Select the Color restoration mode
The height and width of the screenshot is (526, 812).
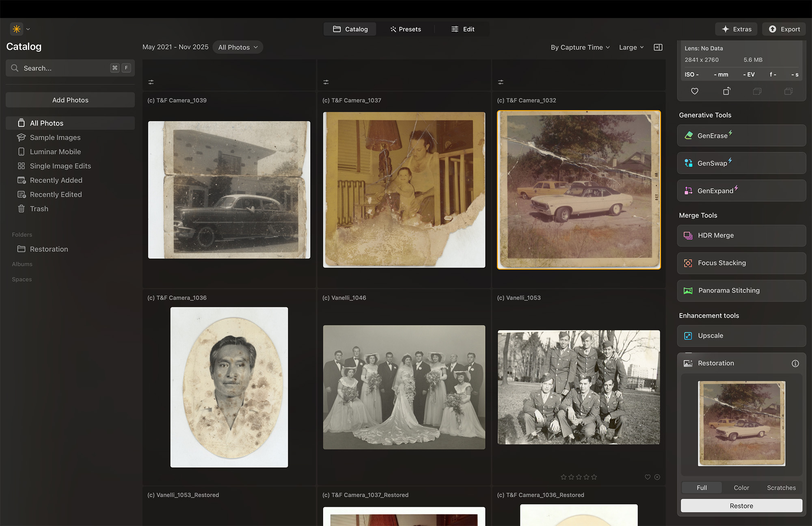741,488
